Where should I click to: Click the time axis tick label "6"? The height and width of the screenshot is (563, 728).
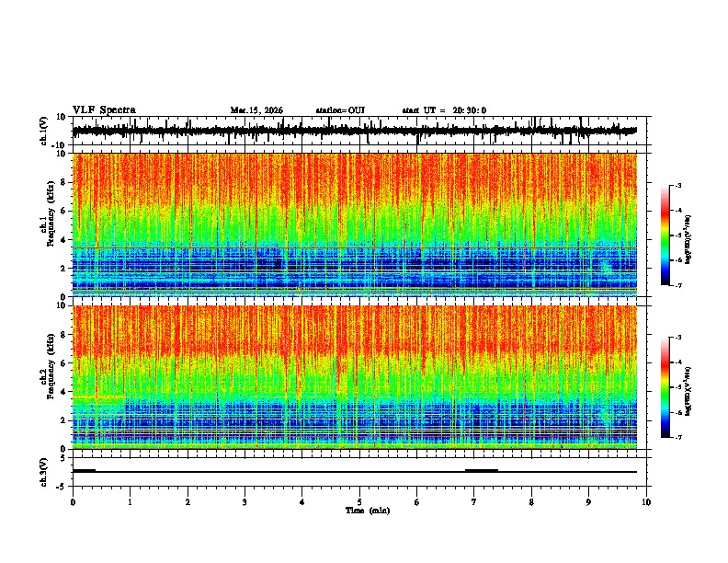point(417,502)
